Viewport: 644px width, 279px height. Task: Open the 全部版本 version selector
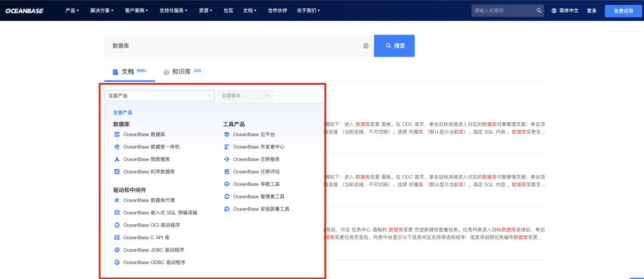[x=245, y=96]
